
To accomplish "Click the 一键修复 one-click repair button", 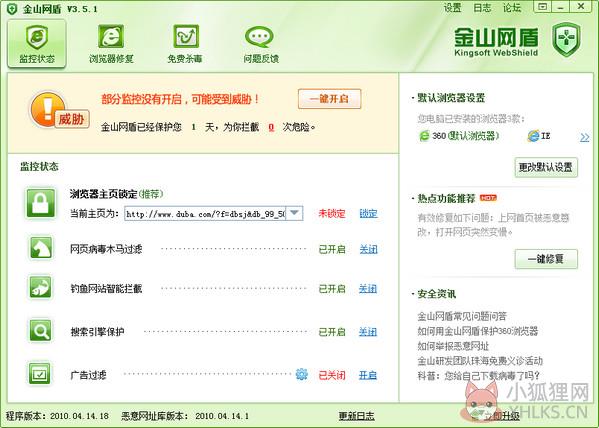I will [546, 259].
